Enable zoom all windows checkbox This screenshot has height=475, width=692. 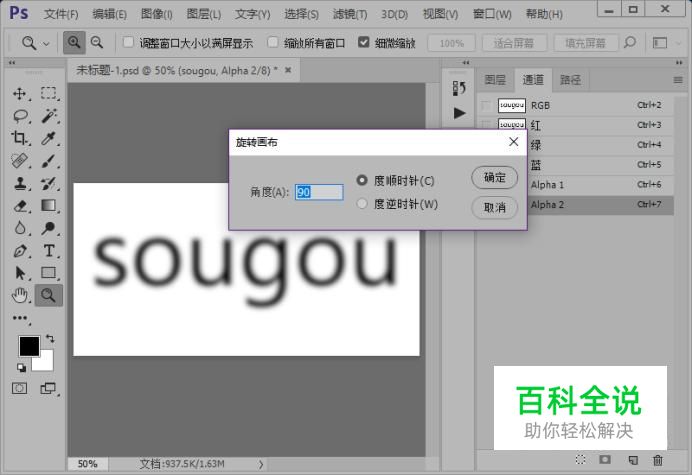click(273, 42)
